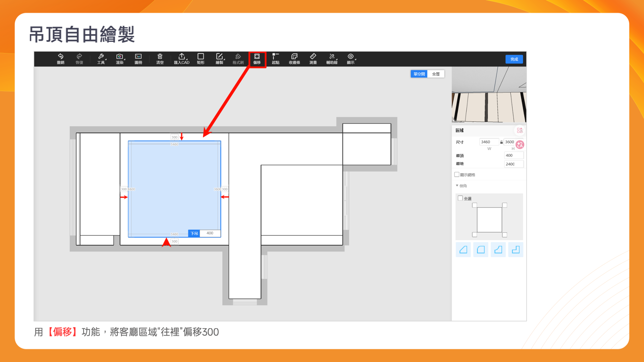Image resolution: width=644 pixels, height=362 pixels.
Task: Open the 工具 tools dropdown
Action: tap(101, 59)
